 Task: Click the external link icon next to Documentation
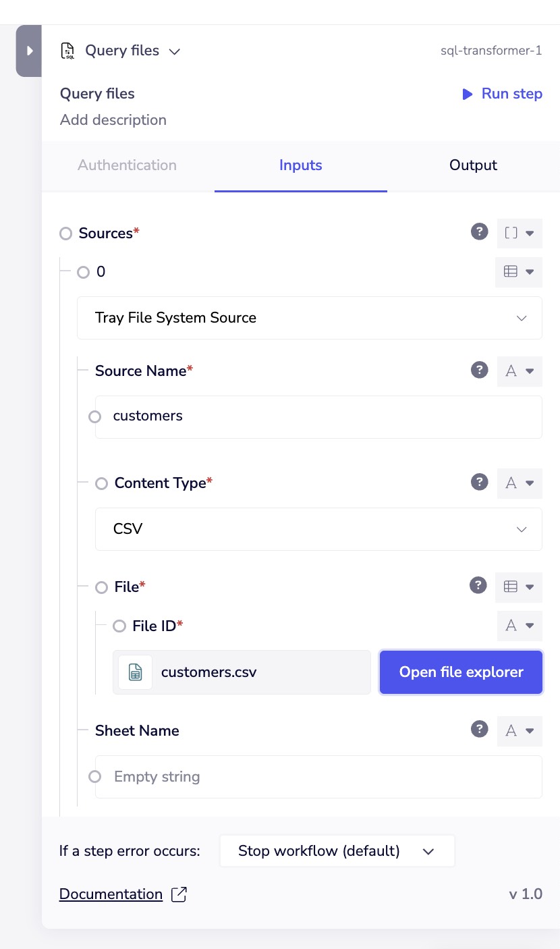[179, 894]
